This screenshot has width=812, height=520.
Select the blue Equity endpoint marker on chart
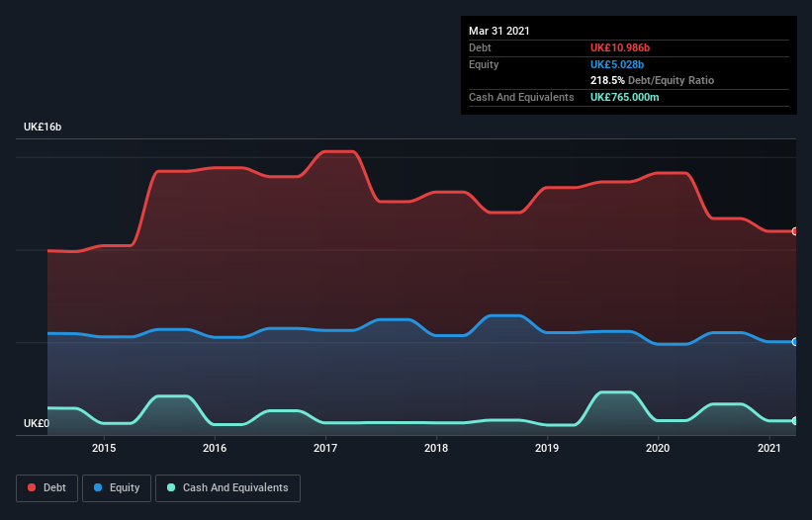794,342
